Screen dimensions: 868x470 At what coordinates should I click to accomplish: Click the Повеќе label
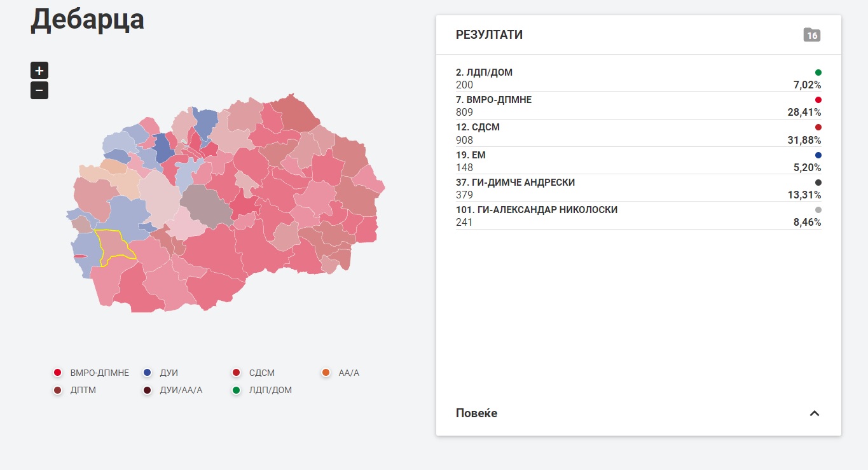(x=476, y=413)
